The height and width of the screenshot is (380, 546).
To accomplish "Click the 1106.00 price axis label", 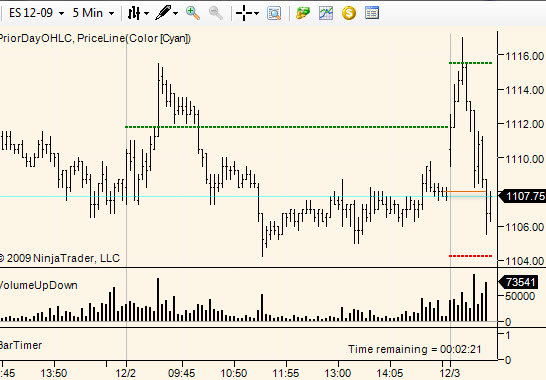I will [524, 227].
